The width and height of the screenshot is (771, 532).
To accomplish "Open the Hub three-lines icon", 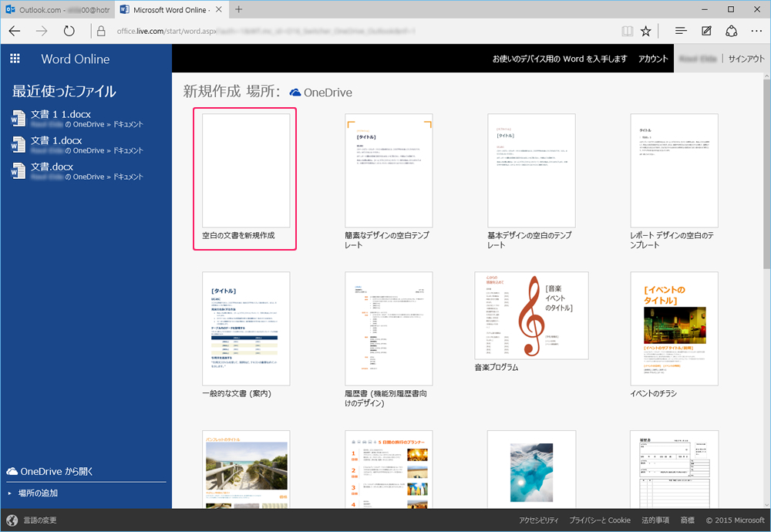I will click(681, 31).
